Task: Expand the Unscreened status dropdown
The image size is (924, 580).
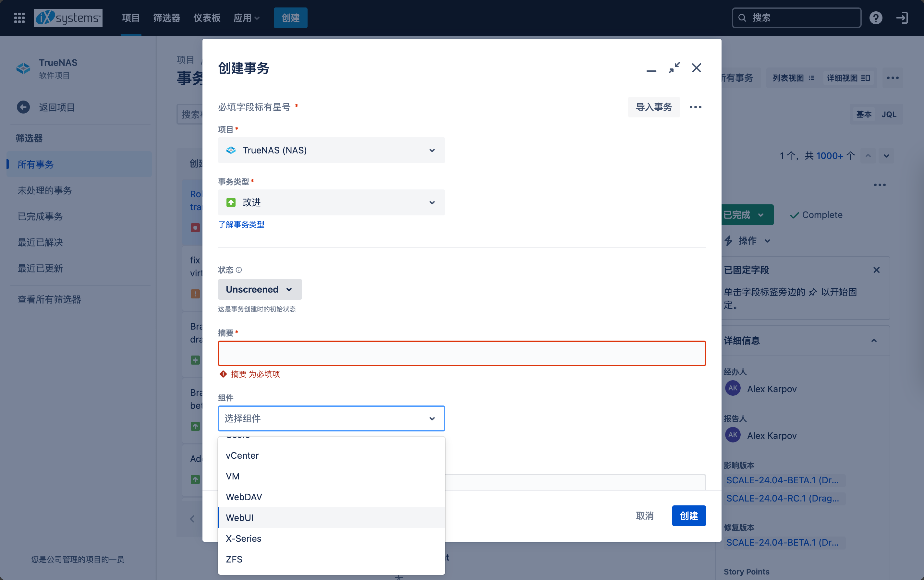Action: tap(260, 289)
